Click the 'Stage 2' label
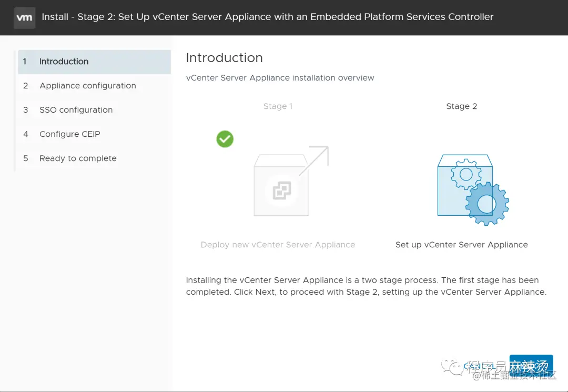This screenshot has height=392, width=568. click(462, 106)
